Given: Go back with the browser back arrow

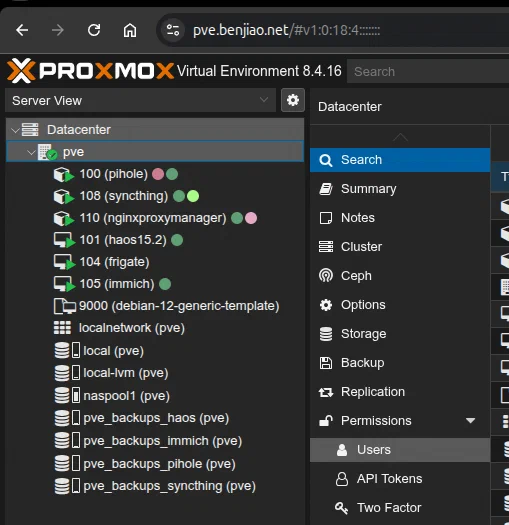Looking at the screenshot, I should (22, 30).
